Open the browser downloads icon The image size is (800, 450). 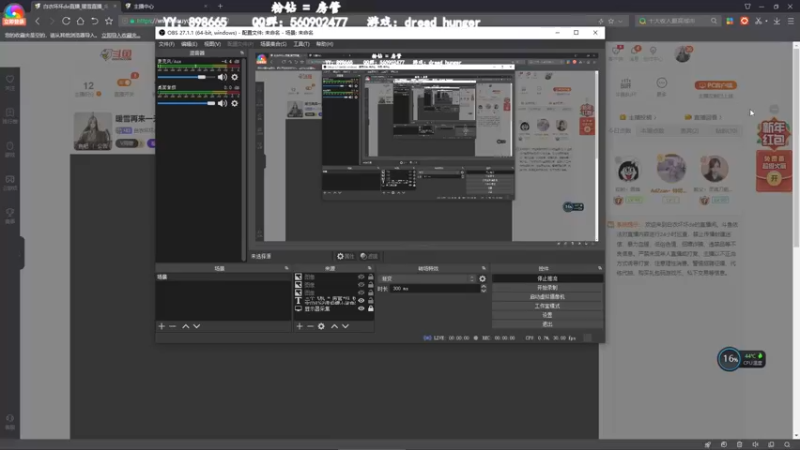[776, 21]
